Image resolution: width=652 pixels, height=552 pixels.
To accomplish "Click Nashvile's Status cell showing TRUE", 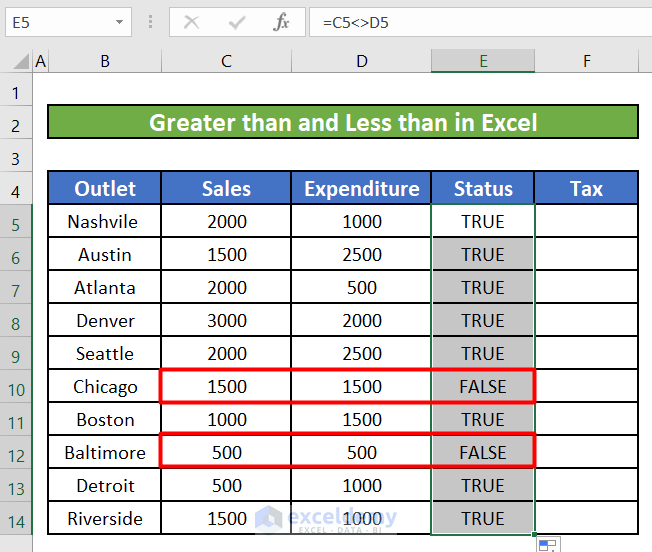I will (x=483, y=221).
